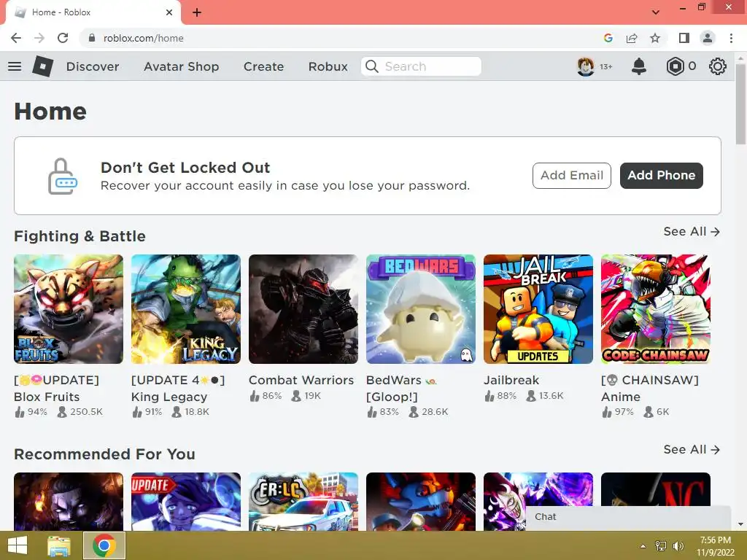Open the Robux page
Image resolution: width=747 pixels, height=560 pixels.
pos(328,66)
